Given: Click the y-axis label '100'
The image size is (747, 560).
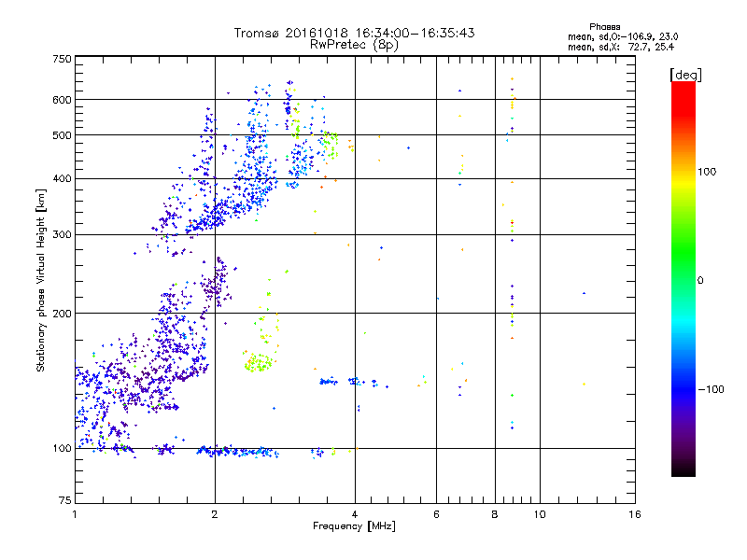Looking at the screenshot, I should [63, 448].
